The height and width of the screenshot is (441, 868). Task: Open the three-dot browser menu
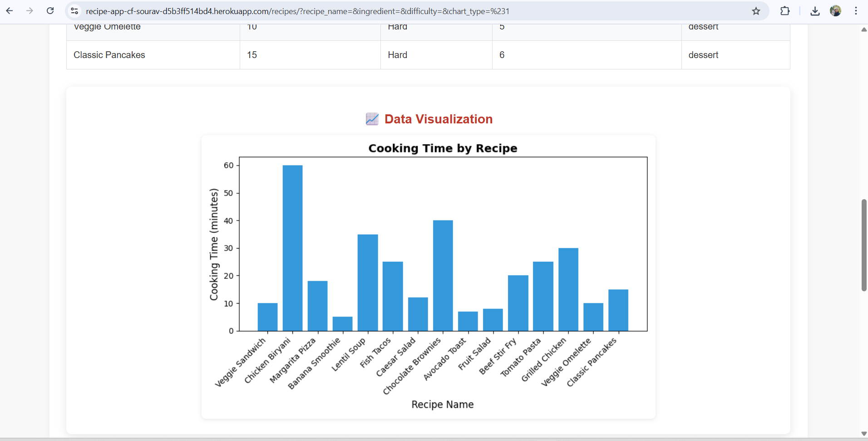click(856, 11)
